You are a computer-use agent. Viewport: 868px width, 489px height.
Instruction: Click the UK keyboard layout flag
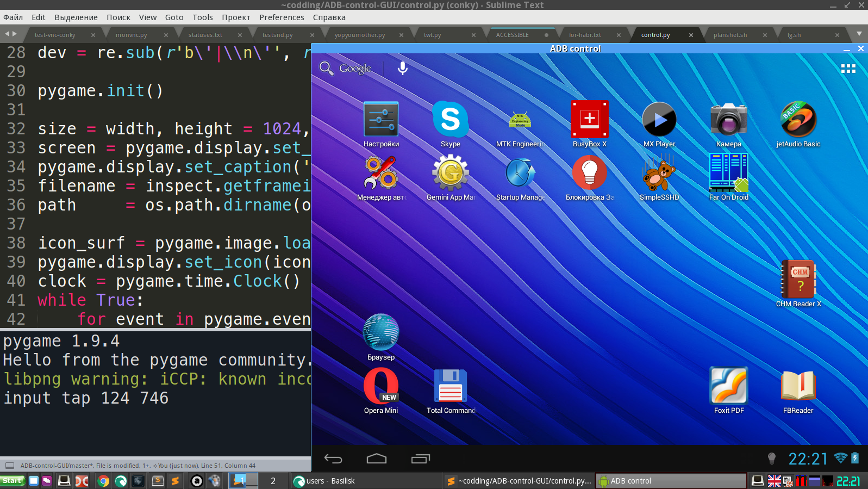pyautogui.click(x=774, y=481)
